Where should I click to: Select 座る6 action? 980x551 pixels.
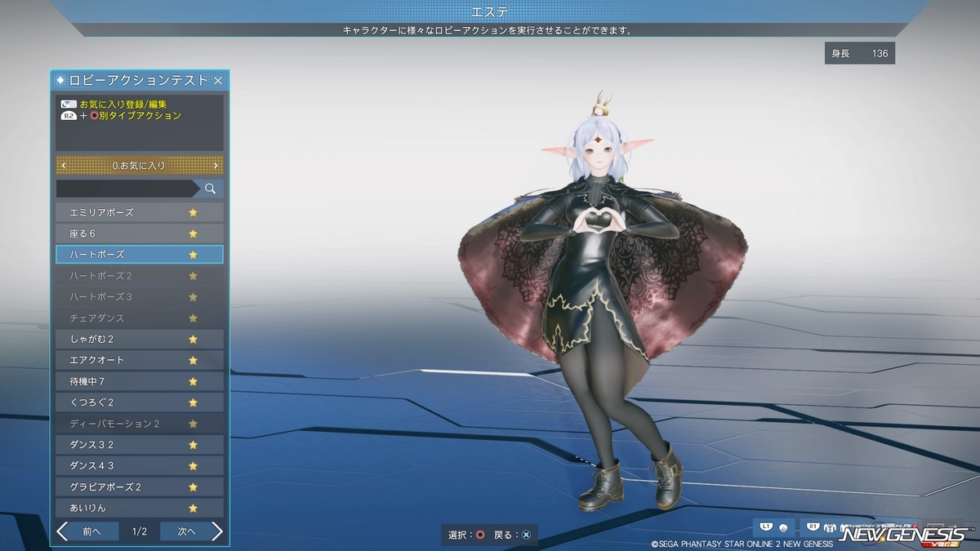(x=139, y=233)
